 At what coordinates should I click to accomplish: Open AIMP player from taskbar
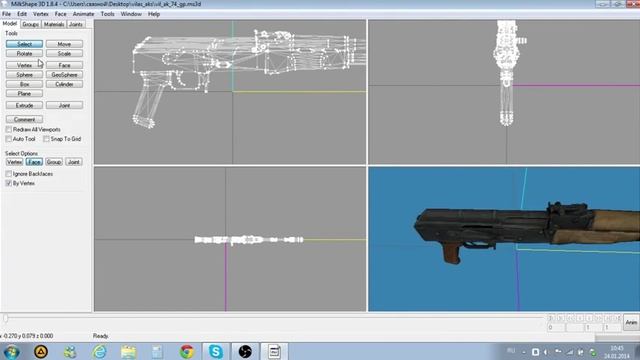[x=41, y=351]
